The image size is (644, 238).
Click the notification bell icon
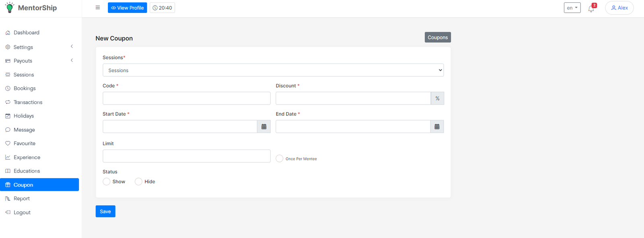(591, 8)
